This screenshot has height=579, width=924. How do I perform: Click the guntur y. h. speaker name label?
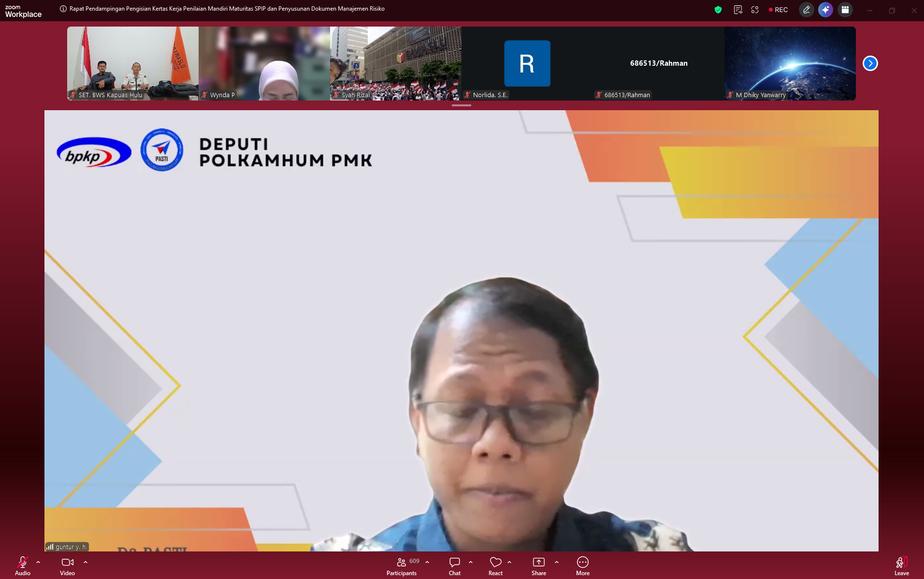point(67,547)
